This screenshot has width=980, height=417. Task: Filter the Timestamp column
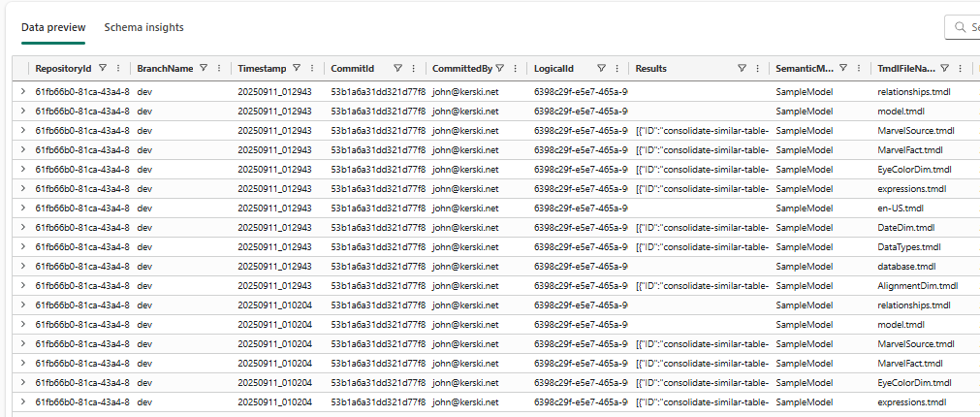point(297,69)
